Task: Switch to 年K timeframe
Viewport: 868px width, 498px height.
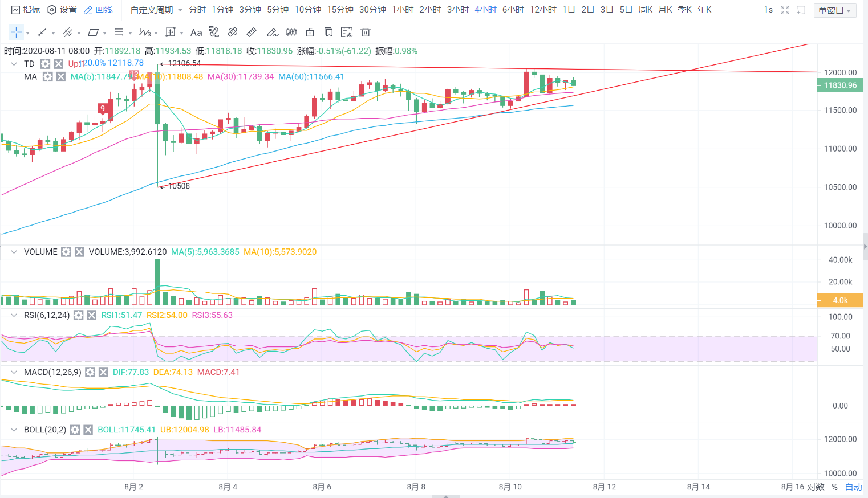Action: [704, 10]
